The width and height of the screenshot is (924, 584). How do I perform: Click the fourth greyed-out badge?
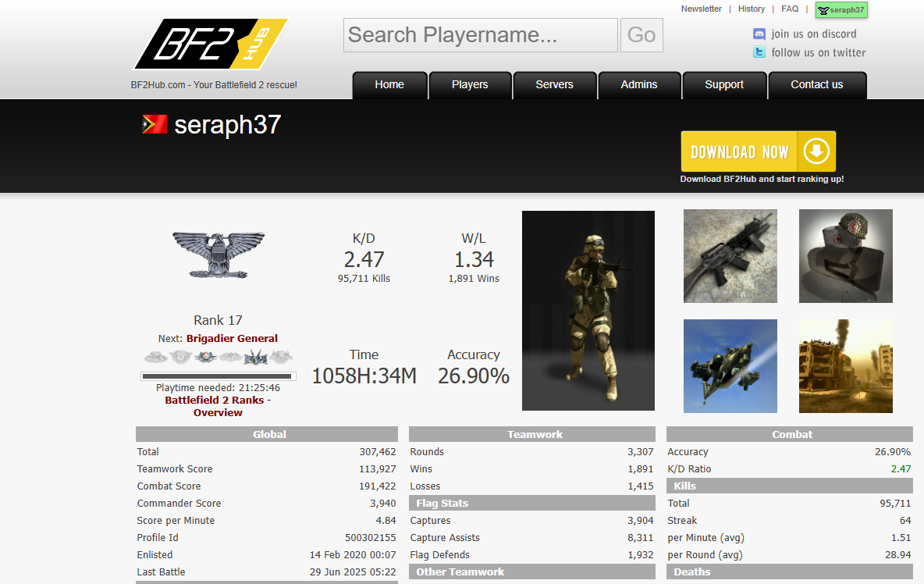(x=230, y=357)
